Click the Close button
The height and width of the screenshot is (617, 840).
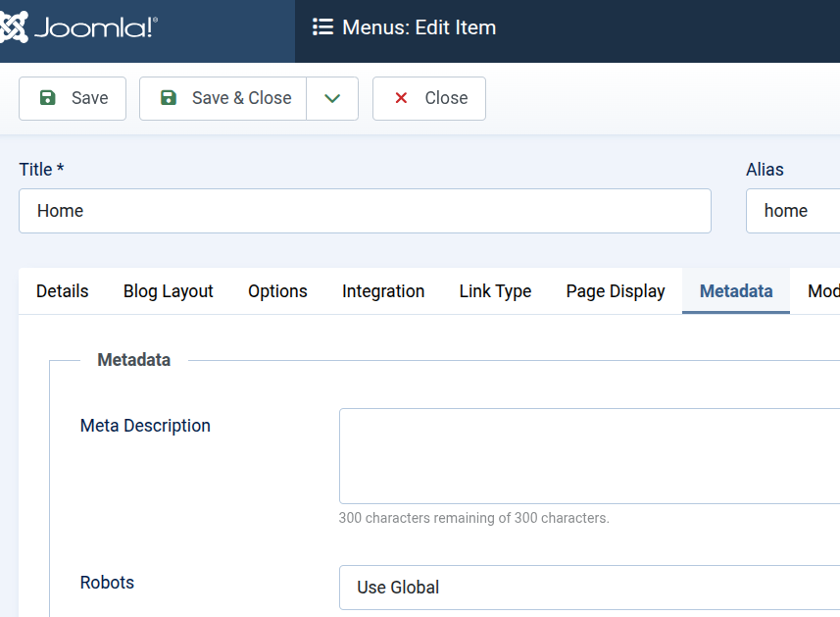(x=429, y=98)
